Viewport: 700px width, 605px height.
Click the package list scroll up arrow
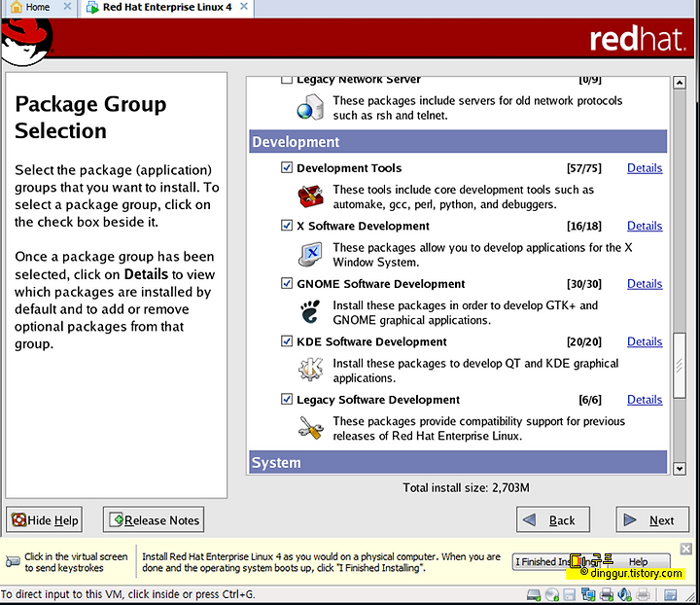pos(680,83)
